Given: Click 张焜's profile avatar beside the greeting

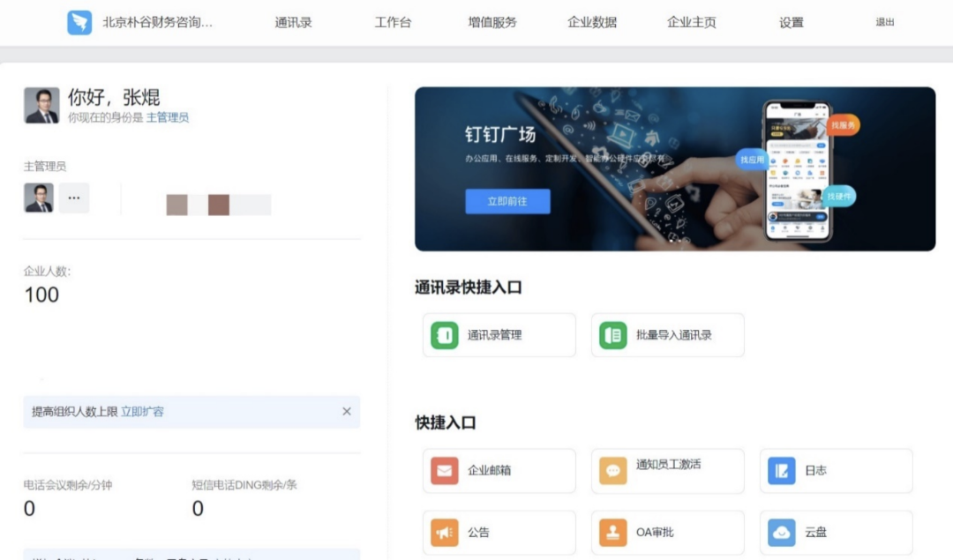Looking at the screenshot, I should coord(41,106).
